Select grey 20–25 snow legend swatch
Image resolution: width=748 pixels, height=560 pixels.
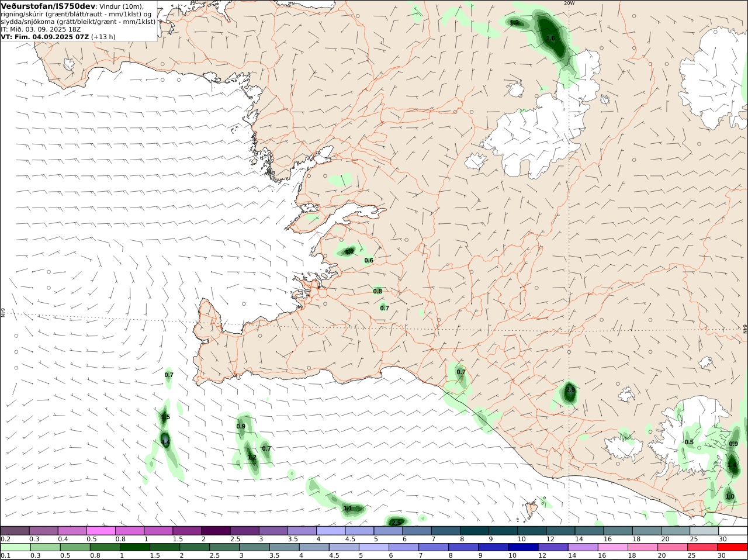click(676, 531)
